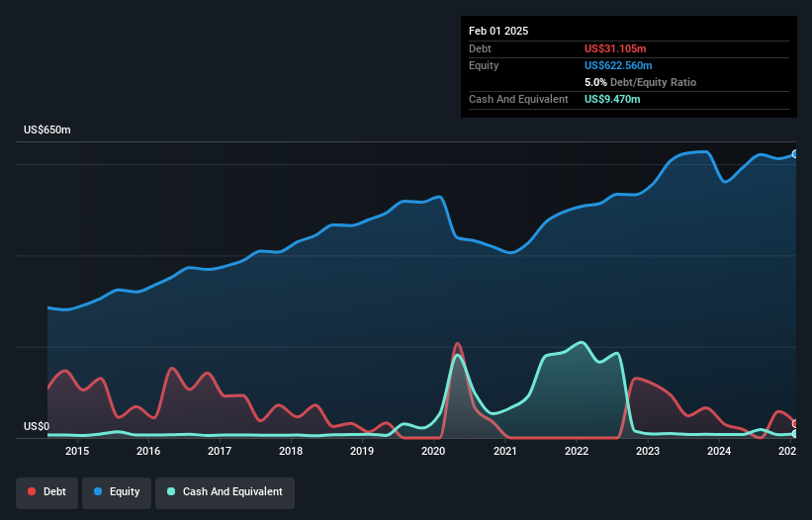The width and height of the screenshot is (812, 520).
Task: Click the 2017 x-axis label
Action: (220, 451)
